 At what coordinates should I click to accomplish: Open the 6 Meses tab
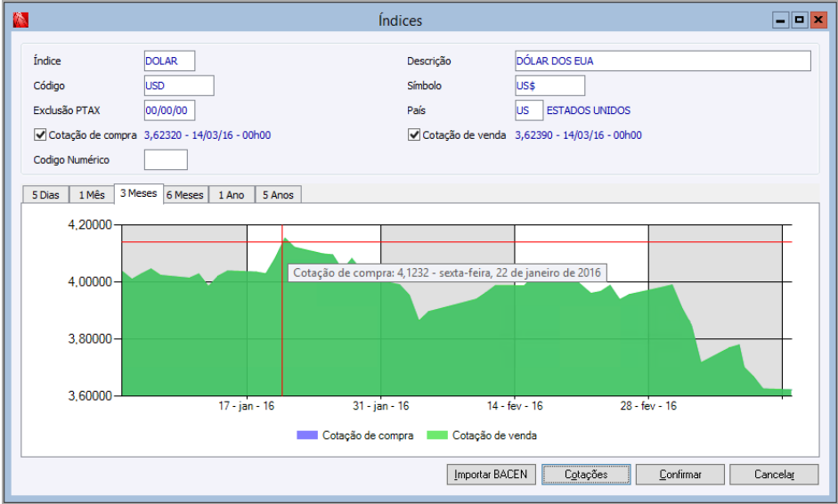[x=185, y=195]
